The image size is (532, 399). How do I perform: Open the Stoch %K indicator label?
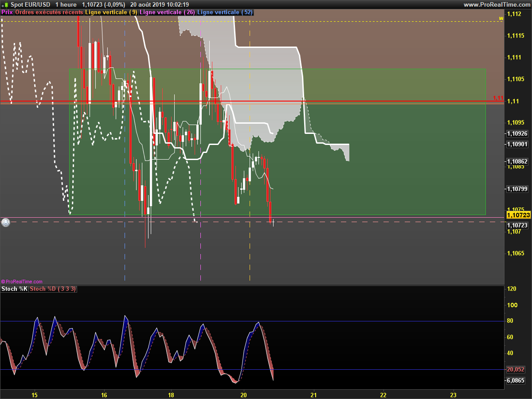point(14,289)
